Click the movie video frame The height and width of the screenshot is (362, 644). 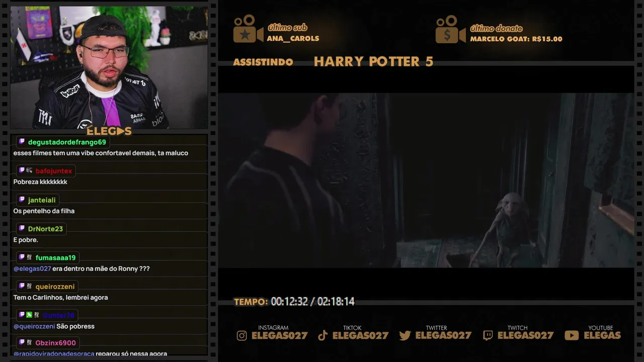(x=426, y=180)
